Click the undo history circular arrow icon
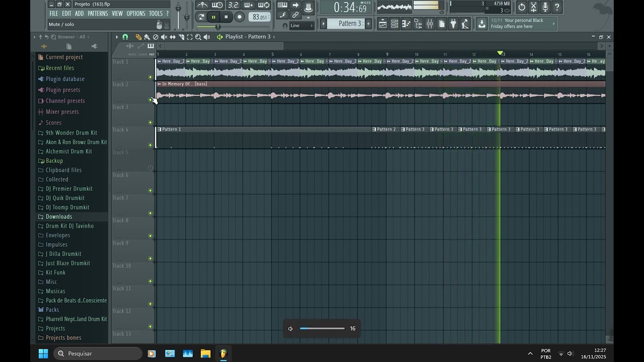This screenshot has width=644, height=362. click(522, 7)
